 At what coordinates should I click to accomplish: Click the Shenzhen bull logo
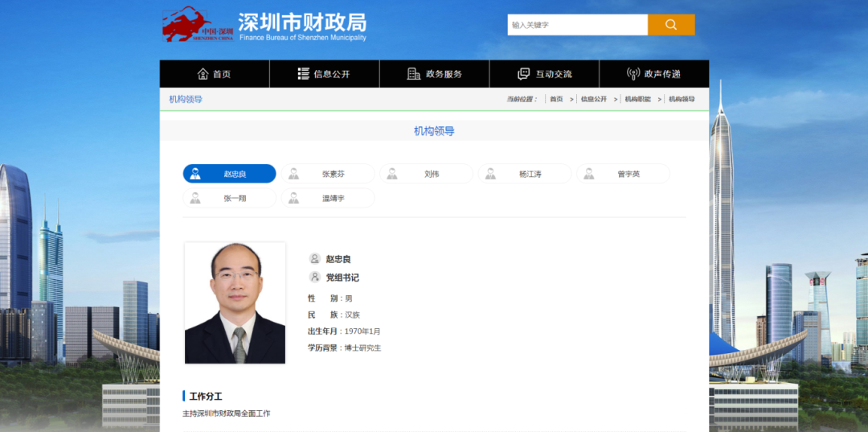click(197, 25)
